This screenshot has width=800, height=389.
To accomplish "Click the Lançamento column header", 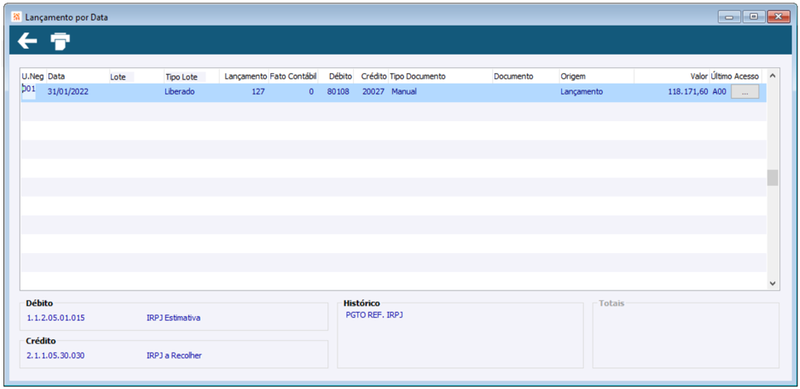I will (x=246, y=76).
